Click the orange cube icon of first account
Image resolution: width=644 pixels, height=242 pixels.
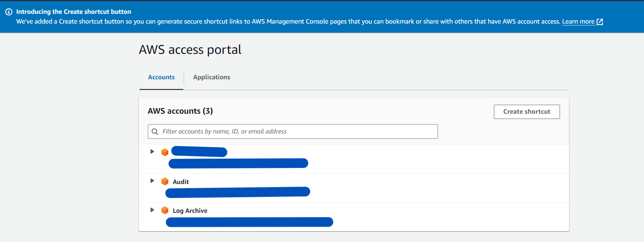pos(165,152)
